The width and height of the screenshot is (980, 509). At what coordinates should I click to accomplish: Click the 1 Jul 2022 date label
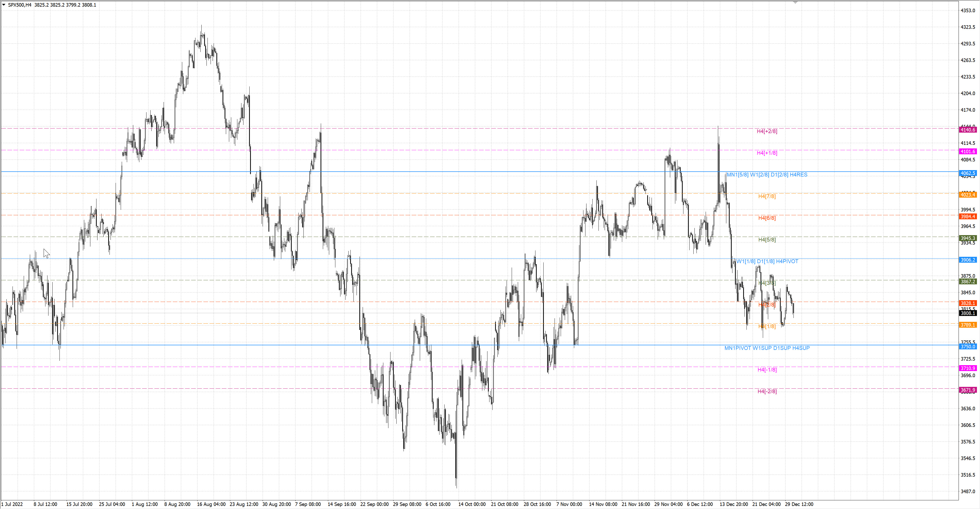(x=12, y=504)
